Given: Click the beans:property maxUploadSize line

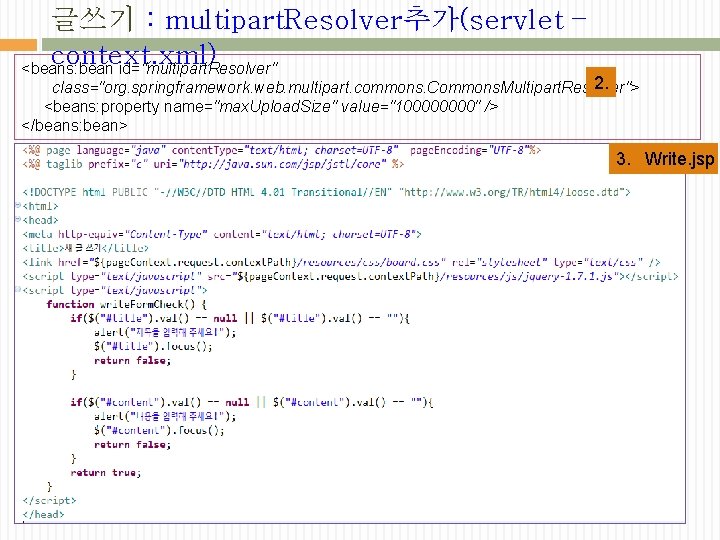Looking at the screenshot, I should (x=271, y=107).
